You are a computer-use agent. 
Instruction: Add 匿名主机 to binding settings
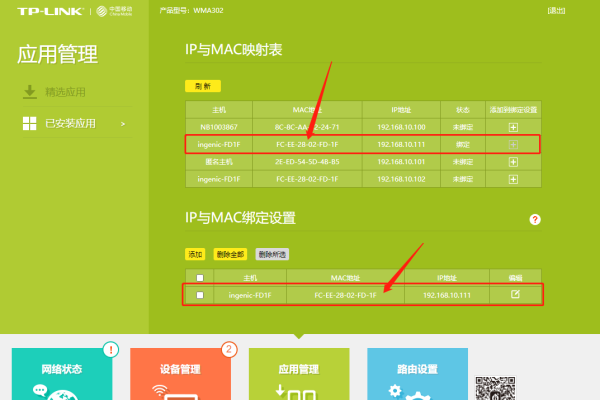click(x=513, y=162)
